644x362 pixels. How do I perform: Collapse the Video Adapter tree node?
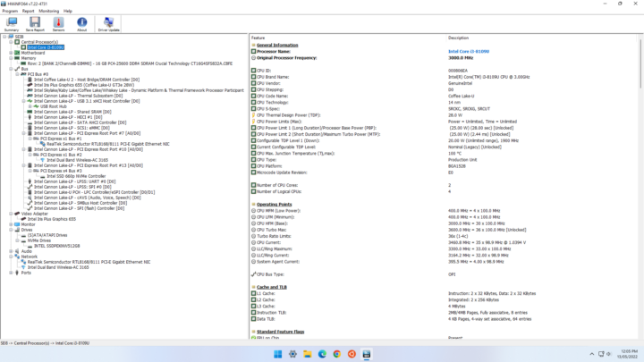(11, 214)
